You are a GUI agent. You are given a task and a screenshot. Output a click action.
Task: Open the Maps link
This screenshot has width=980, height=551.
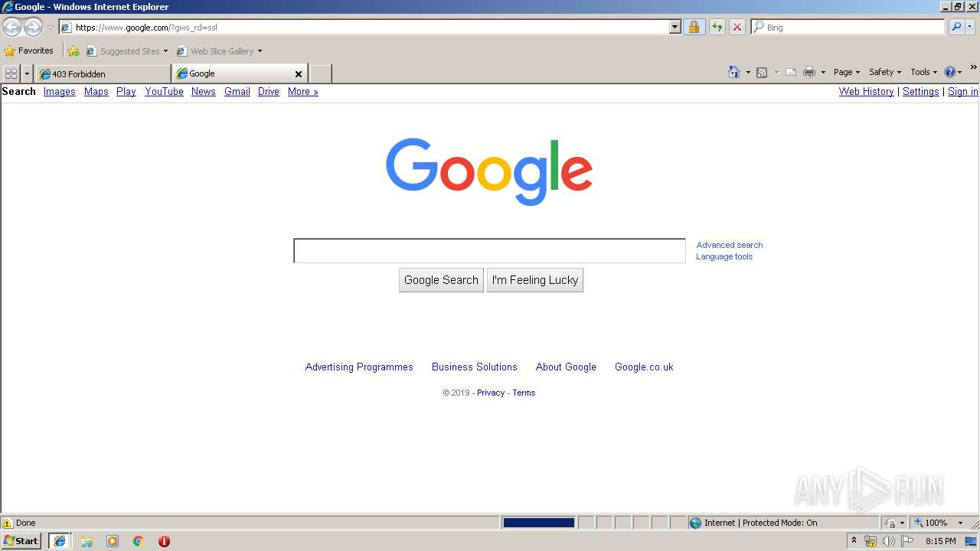click(x=96, y=91)
